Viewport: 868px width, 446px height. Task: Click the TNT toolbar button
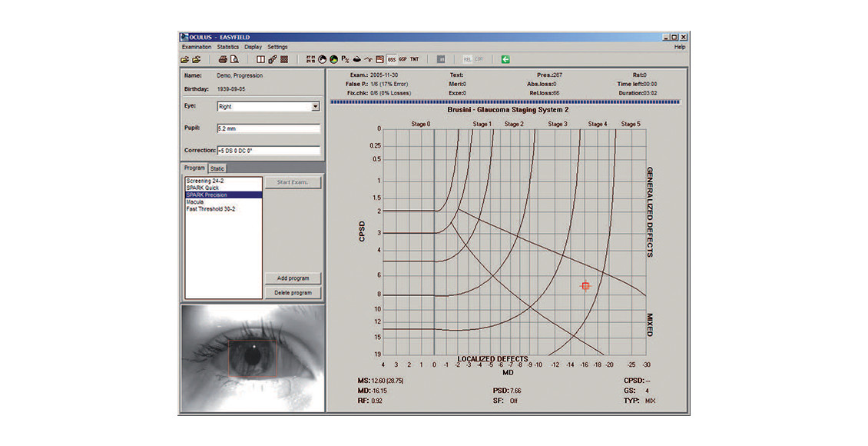415,59
